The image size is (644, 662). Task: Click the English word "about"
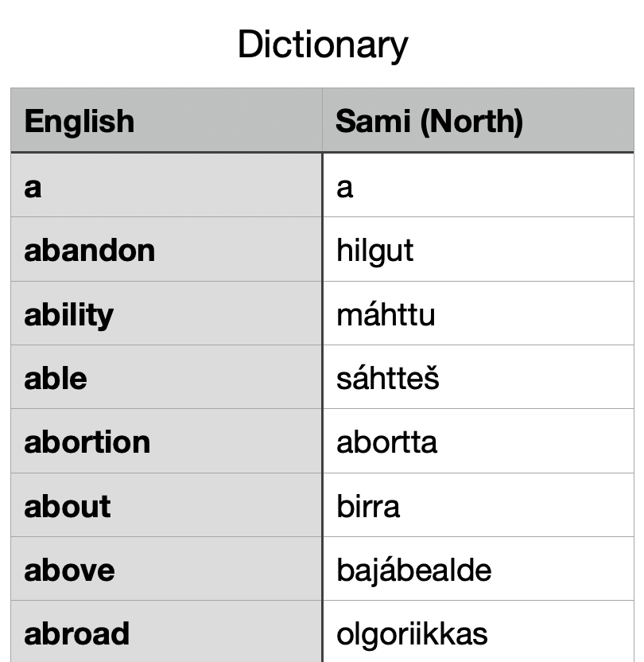(68, 507)
